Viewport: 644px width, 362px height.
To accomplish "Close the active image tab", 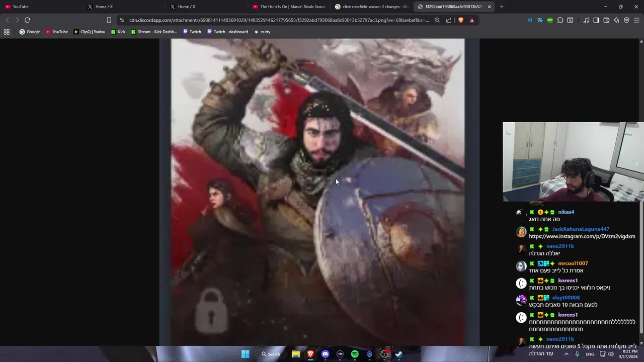I will (x=489, y=7).
